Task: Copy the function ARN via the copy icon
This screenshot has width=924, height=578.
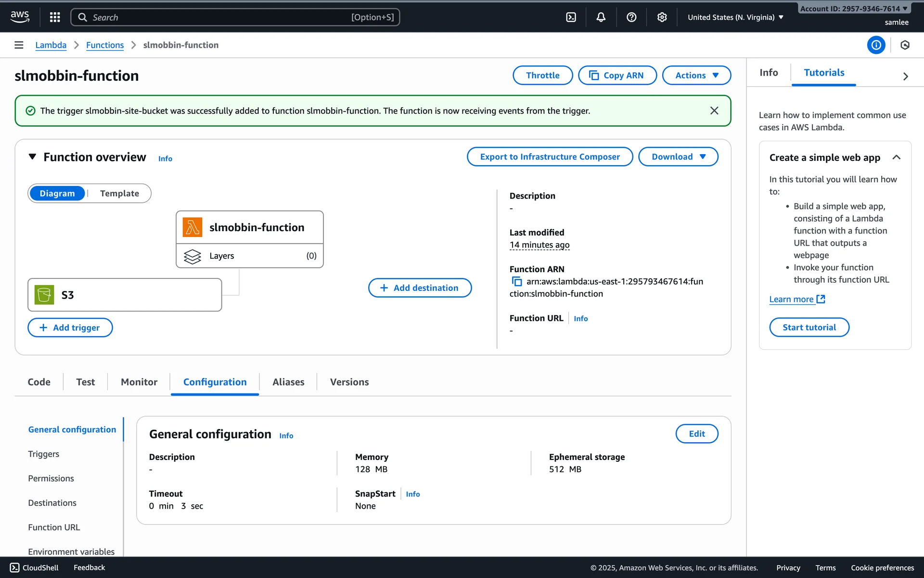Action: point(516,282)
